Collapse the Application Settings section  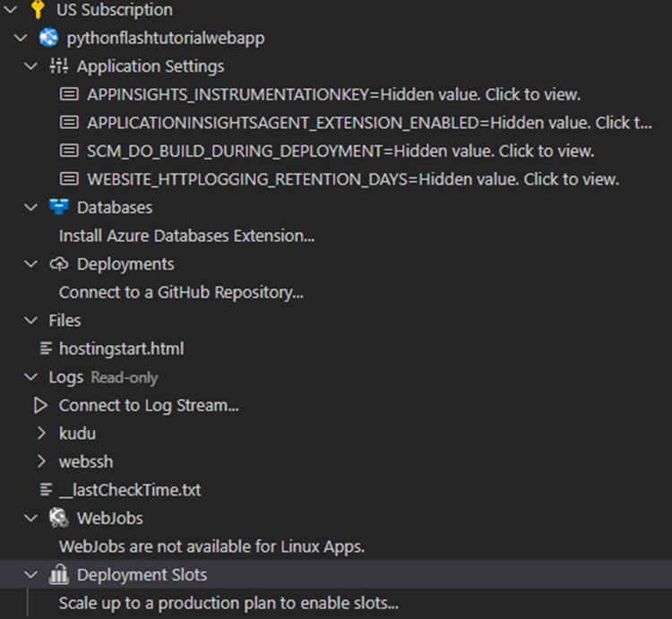tap(30, 66)
